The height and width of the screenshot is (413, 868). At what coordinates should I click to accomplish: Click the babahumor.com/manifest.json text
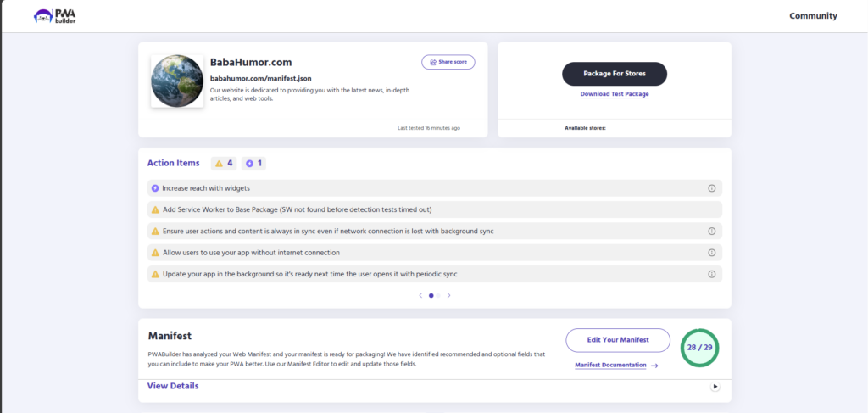click(x=261, y=79)
